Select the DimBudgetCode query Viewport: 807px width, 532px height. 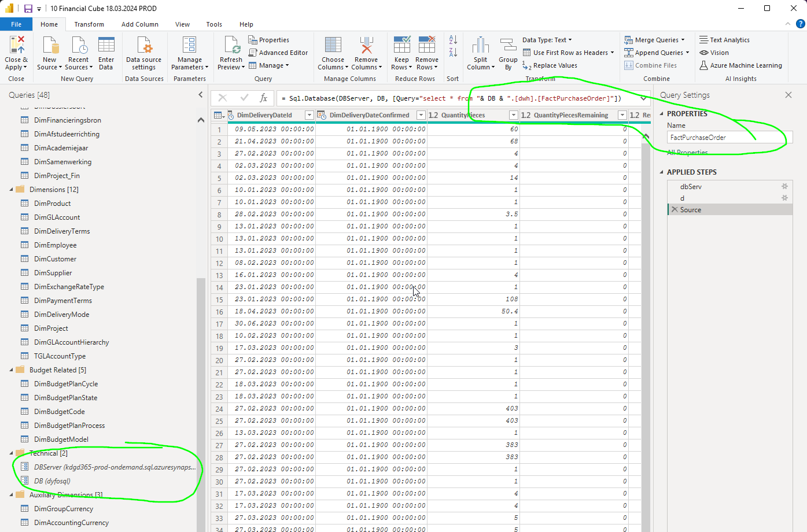[59, 412]
